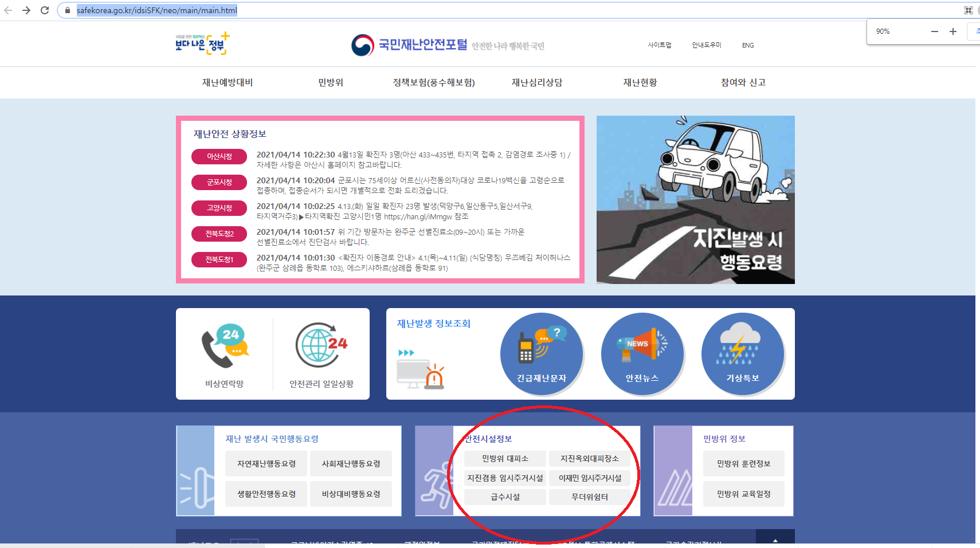
Task: Click the safekorea.go.kr URL in the address bar
Action: point(157,10)
